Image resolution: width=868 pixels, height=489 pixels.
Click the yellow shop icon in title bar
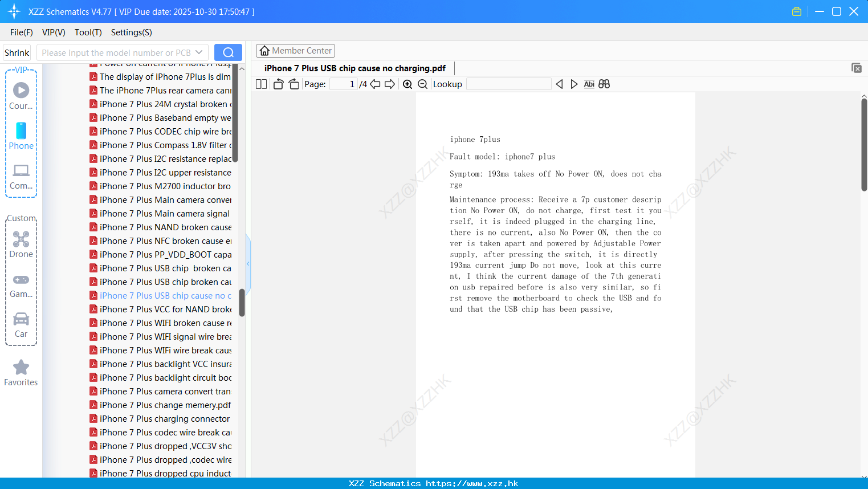point(797,11)
